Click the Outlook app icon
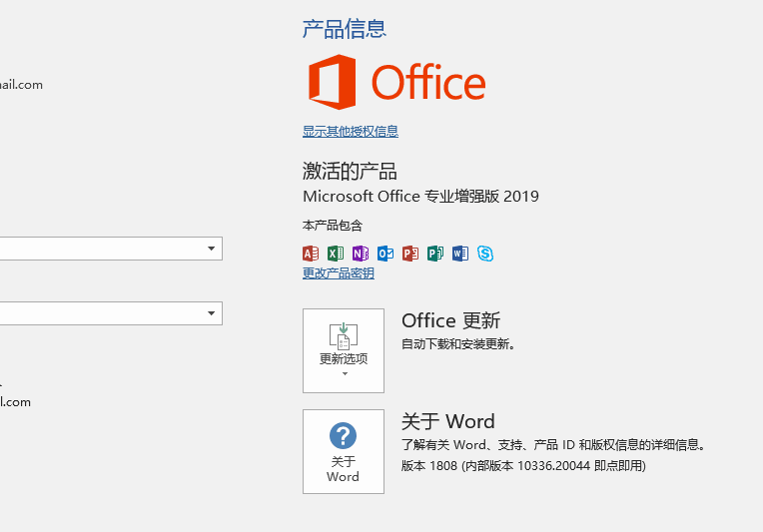Image resolution: width=763 pixels, height=532 pixels. (x=385, y=254)
